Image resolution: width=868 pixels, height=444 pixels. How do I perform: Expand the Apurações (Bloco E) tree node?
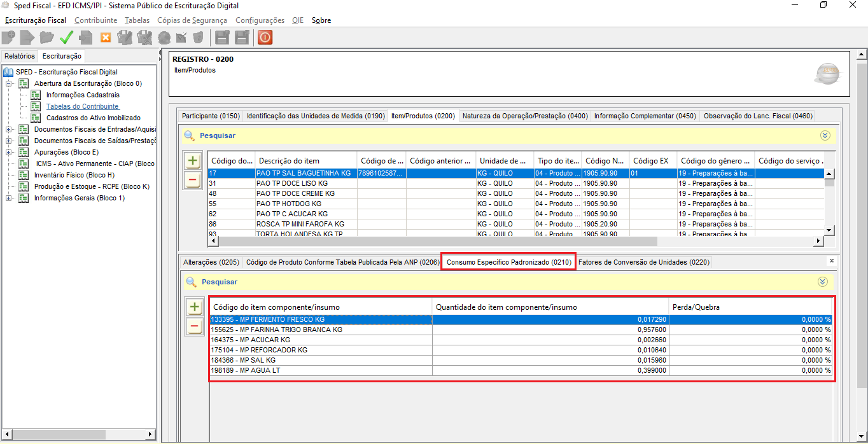(9, 152)
